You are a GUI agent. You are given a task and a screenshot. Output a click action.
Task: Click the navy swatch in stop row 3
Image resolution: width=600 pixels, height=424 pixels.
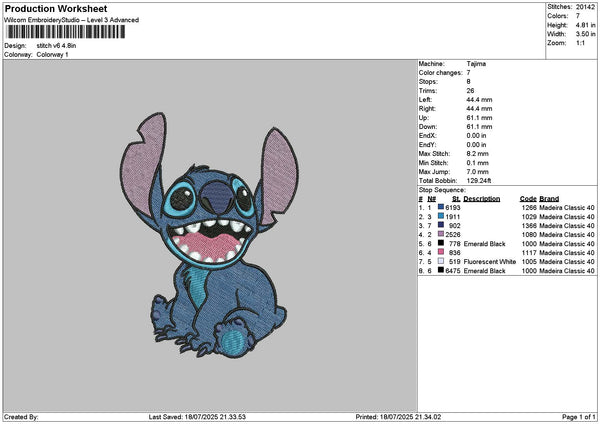441,225
